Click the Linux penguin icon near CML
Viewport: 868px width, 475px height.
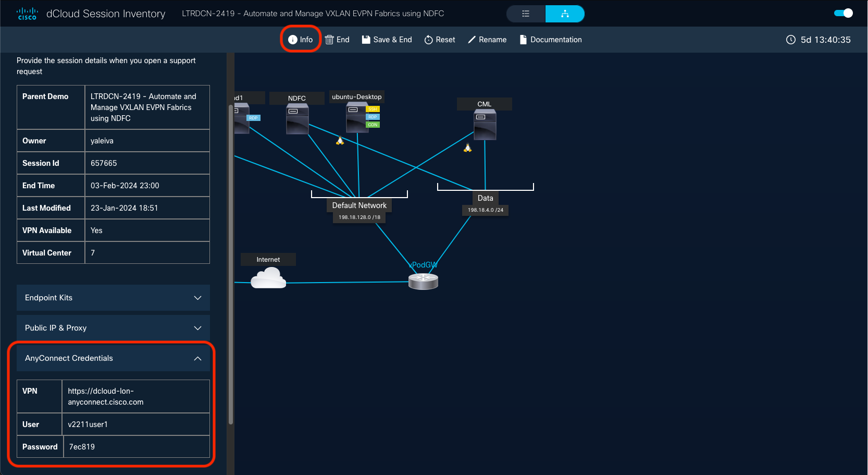click(468, 148)
